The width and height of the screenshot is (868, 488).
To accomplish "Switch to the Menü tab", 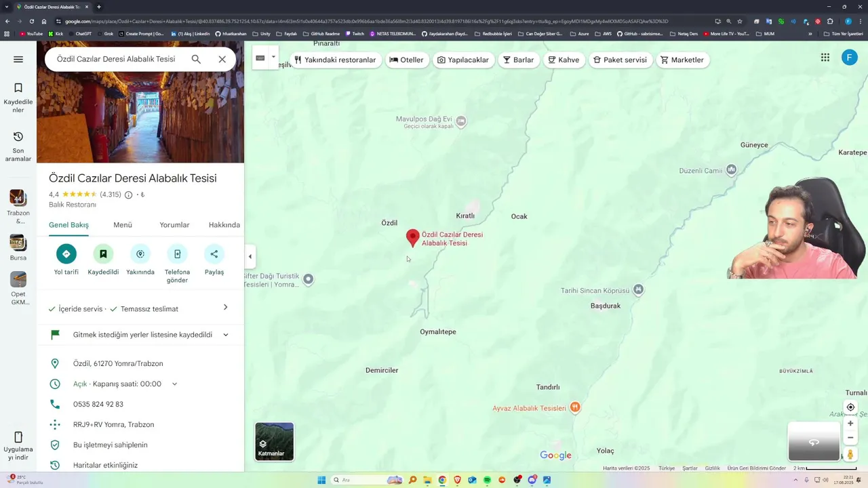I will (123, 225).
